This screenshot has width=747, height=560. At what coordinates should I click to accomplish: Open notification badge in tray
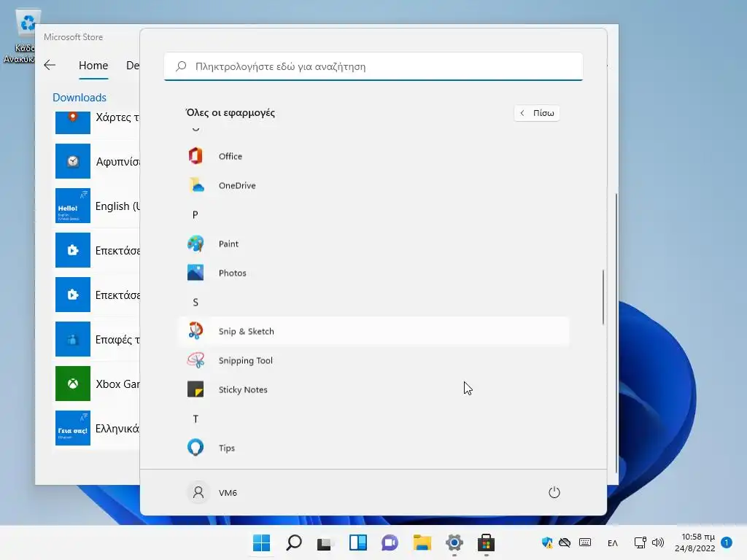(x=727, y=542)
